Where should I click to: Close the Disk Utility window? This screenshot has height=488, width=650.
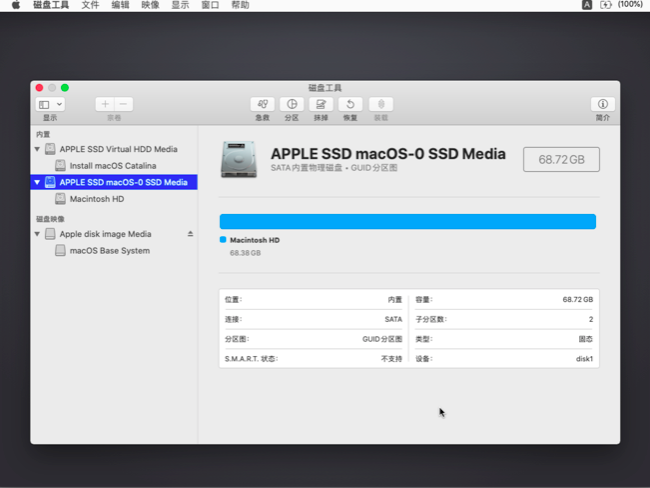(x=39, y=87)
